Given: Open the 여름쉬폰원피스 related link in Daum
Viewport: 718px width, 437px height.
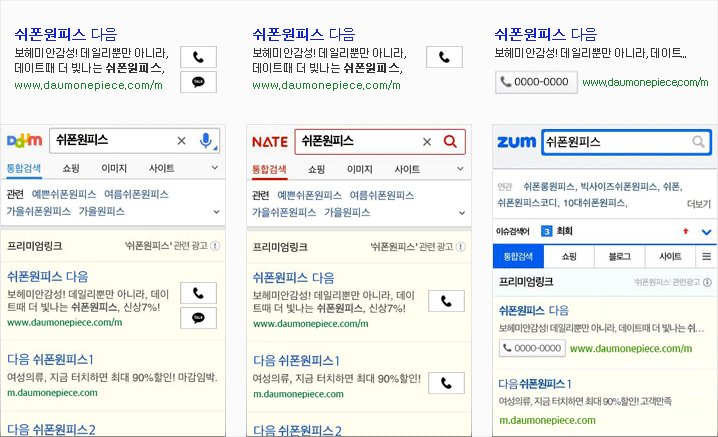Looking at the screenshot, I should click(136, 194).
